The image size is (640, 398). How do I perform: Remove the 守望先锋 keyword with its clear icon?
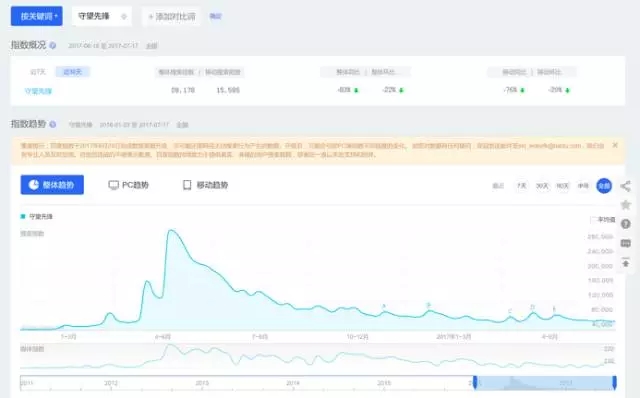124,16
